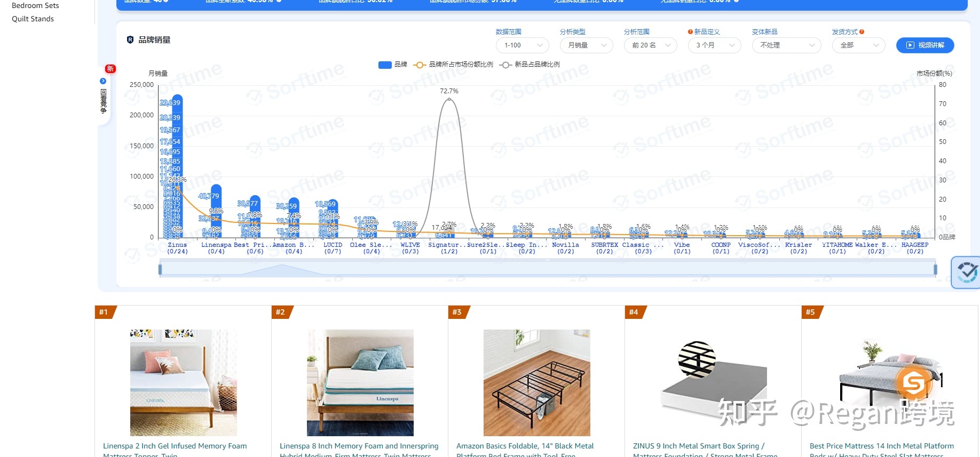Viewport: 980px width, 457px height.
Task: Open the #1 Linenspa mattress topper image
Action: 184,382
